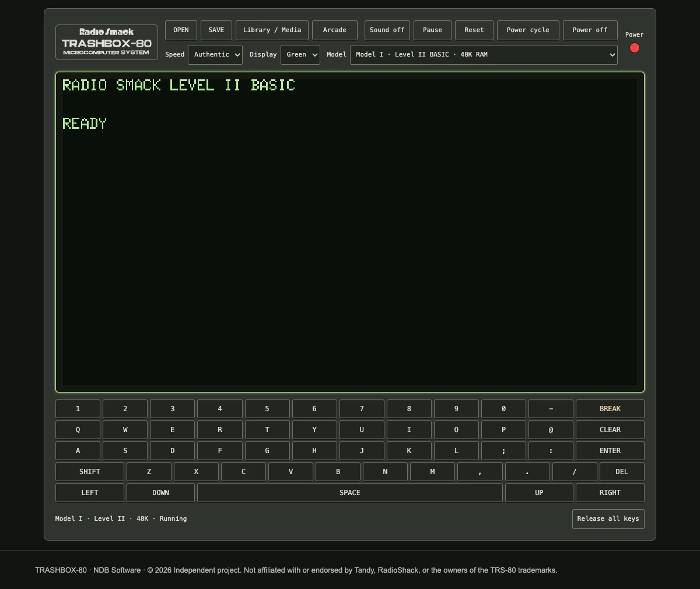Open Library / Media
The image size is (700, 589).
(x=272, y=30)
